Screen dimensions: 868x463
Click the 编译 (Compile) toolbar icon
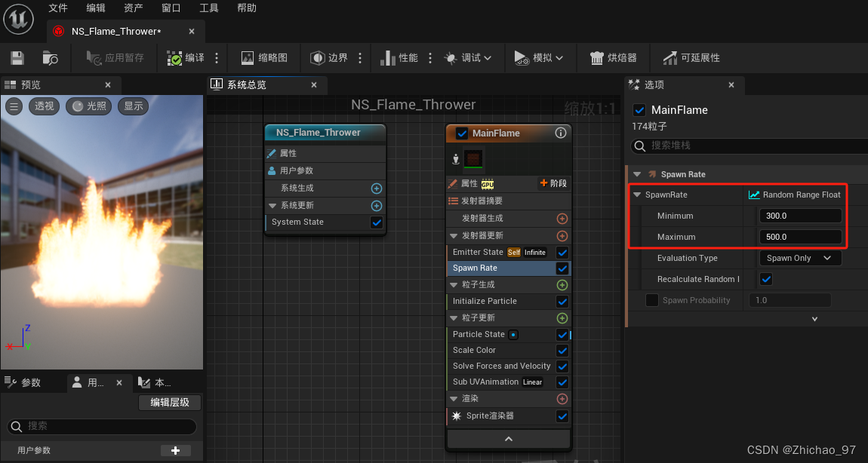coord(174,58)
